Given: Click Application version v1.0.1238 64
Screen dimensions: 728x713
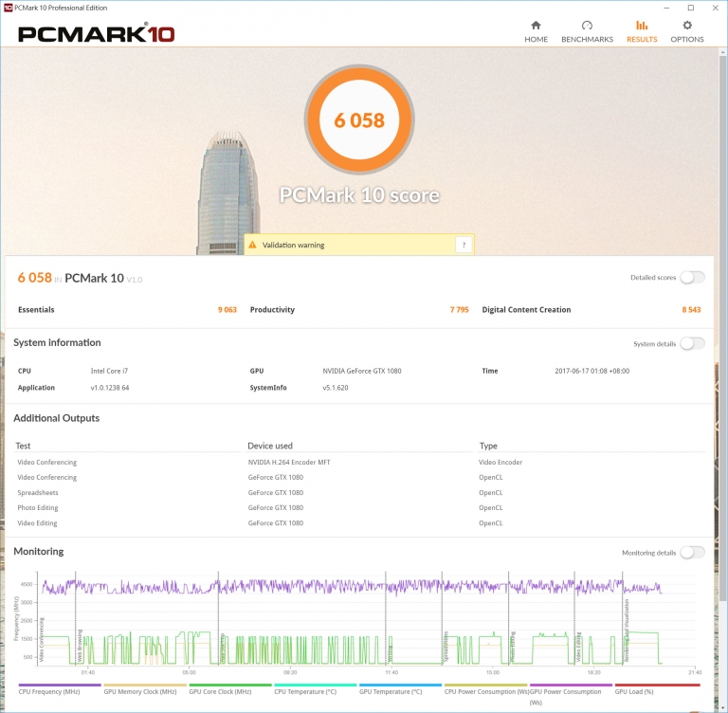Looking at the screenshot, I should [110, 388].
